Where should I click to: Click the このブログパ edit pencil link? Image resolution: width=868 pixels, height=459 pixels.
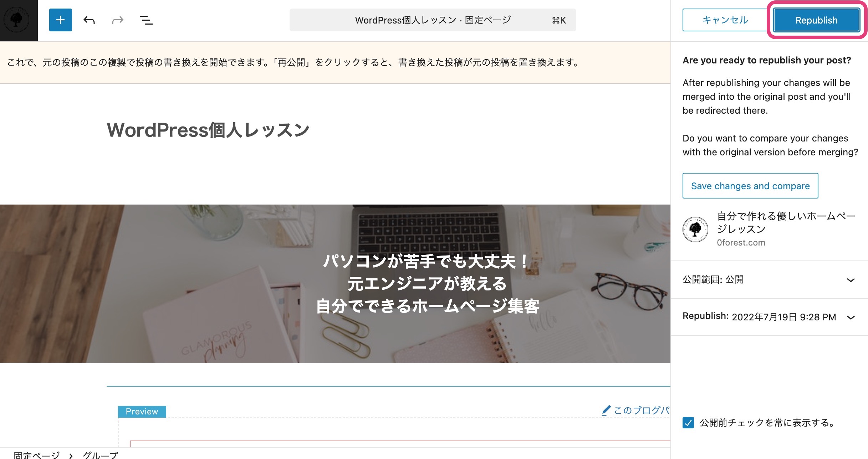pos(635,411)
